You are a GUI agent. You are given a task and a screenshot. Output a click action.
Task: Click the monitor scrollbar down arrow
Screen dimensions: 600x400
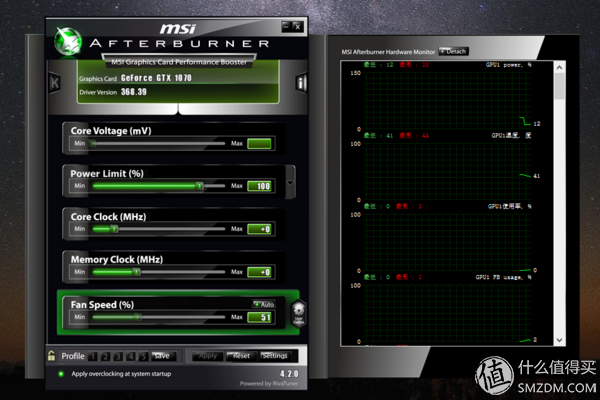coord(559,340)
